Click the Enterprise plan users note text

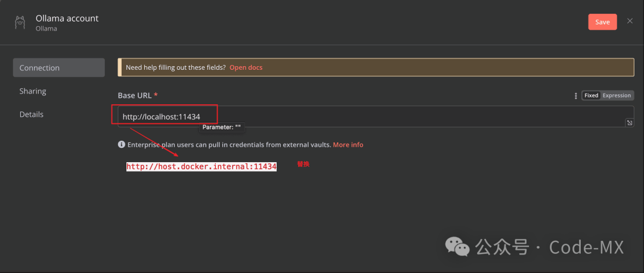click(x=229, y=144)
